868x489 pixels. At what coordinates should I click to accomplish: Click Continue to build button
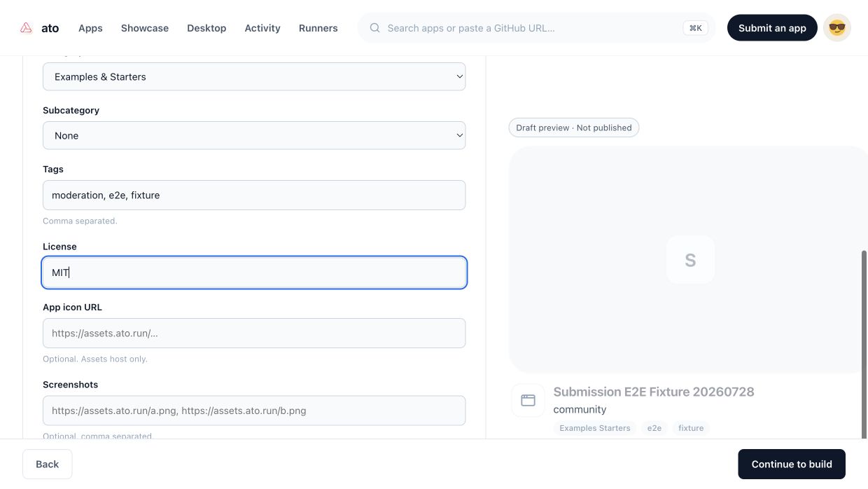pyautogui.click(x=792, y=464)
